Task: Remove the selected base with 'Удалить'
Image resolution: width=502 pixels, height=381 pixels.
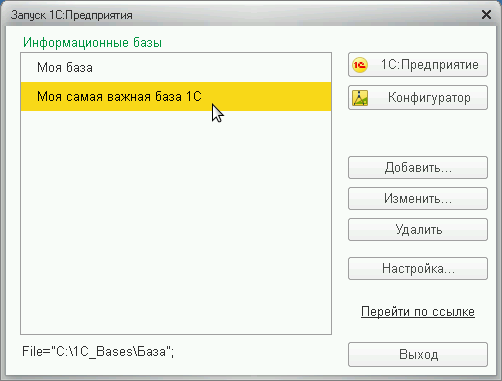Action: [418, 230]
